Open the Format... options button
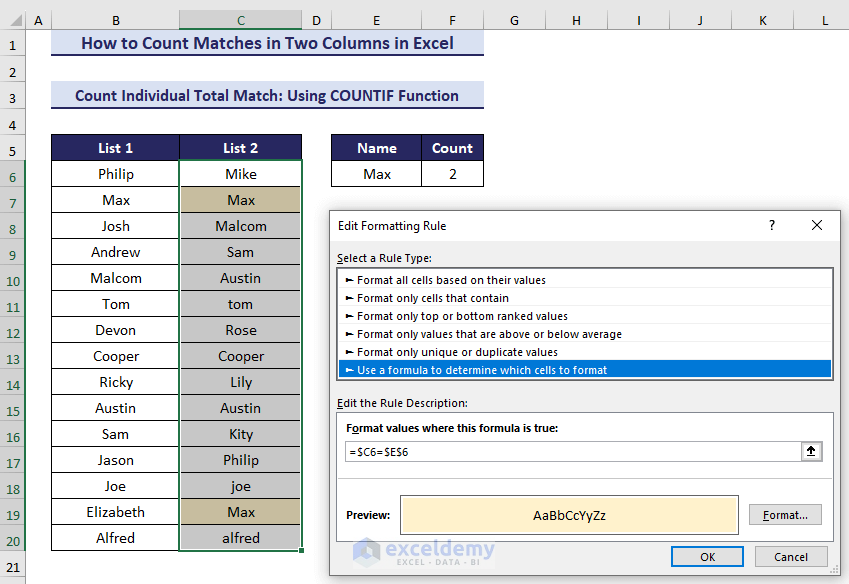 [785, 515]
